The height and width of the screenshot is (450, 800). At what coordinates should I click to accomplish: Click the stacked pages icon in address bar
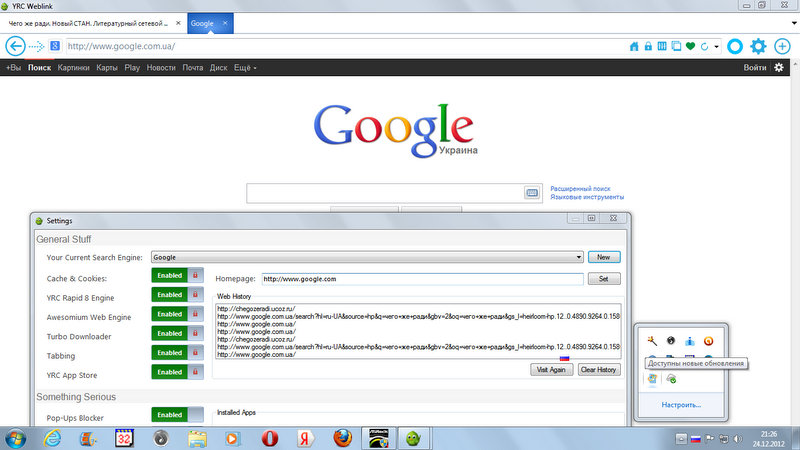(x=676, y=46)
